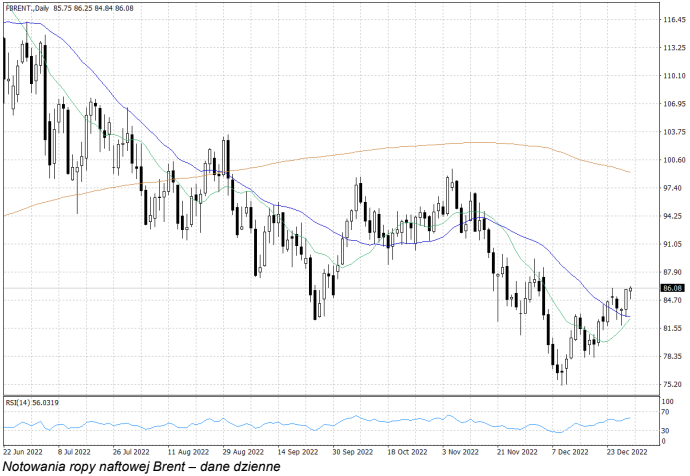This screenshot has height=476, width=690.
Task: Select the 8 Jul 2022 date label
Action: pos(77,451)
